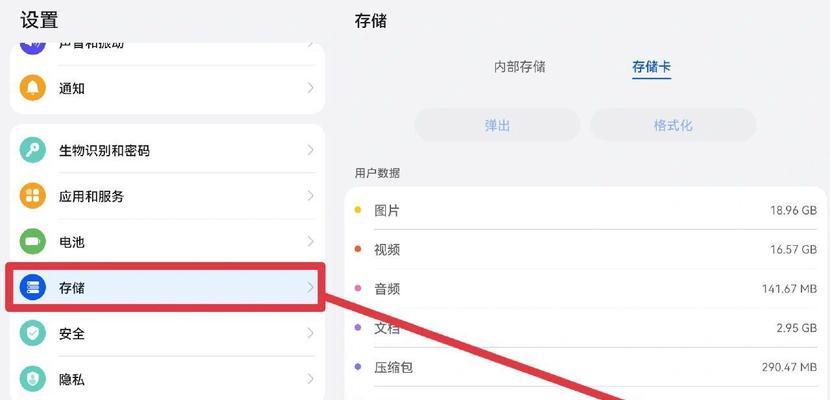
Task: Open chevron next to 电池
Action: (x=311, y=242)
